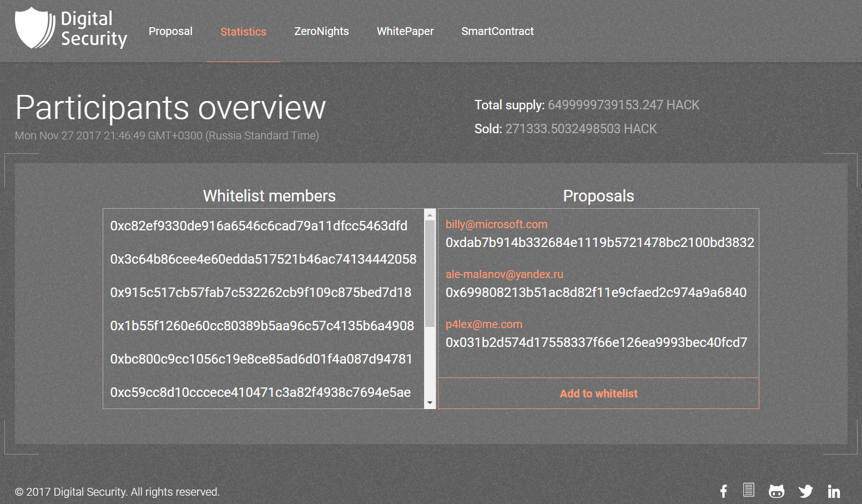The image size is (862, 504).
Task: Open the LinkedIn icon
Action: click(834, 491)
